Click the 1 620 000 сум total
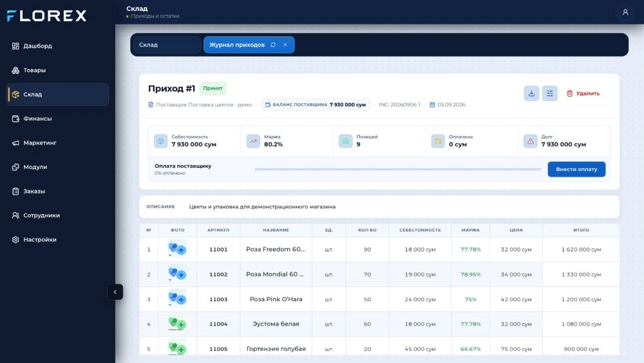Image resolution: width=644 pixels, height=363 pixels. click(x=581, y=250)
